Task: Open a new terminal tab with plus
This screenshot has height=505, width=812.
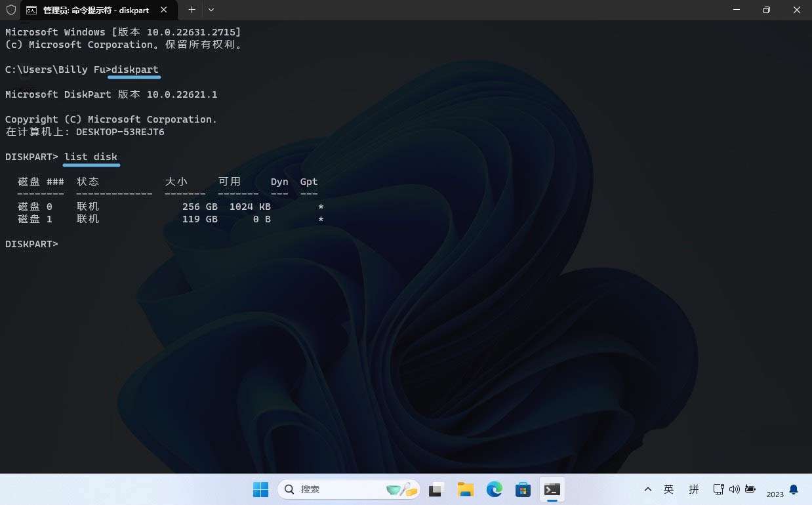Action: [x=192, y=10]
